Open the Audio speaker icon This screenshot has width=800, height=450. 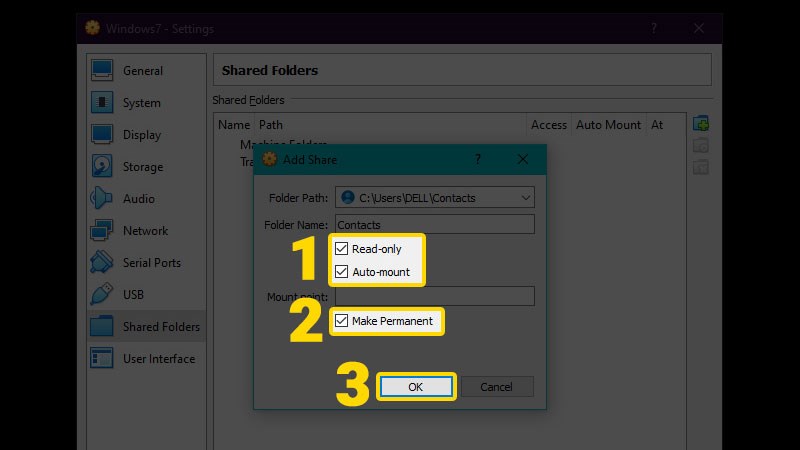pyautogui.click(x=102, y=198)
